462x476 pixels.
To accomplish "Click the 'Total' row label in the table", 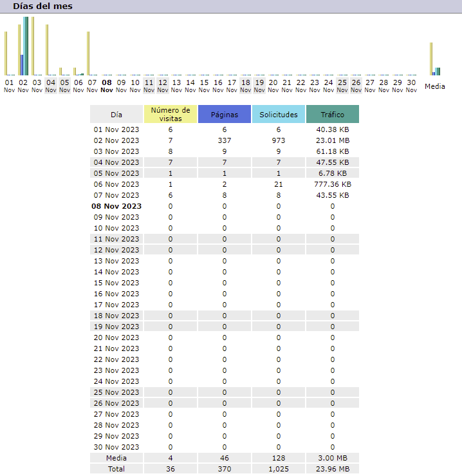I will click(x=116, y=469).
